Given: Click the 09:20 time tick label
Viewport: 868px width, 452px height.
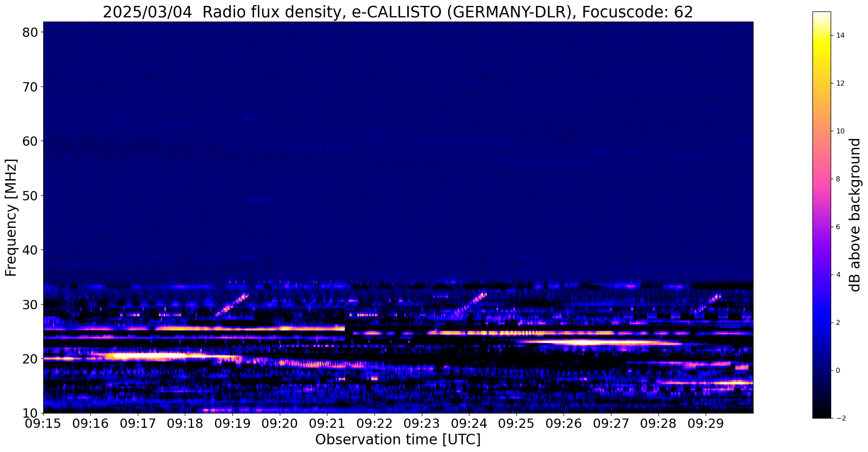Looking at the screenshot, I should pyautogui.click(x=280, y=424).
